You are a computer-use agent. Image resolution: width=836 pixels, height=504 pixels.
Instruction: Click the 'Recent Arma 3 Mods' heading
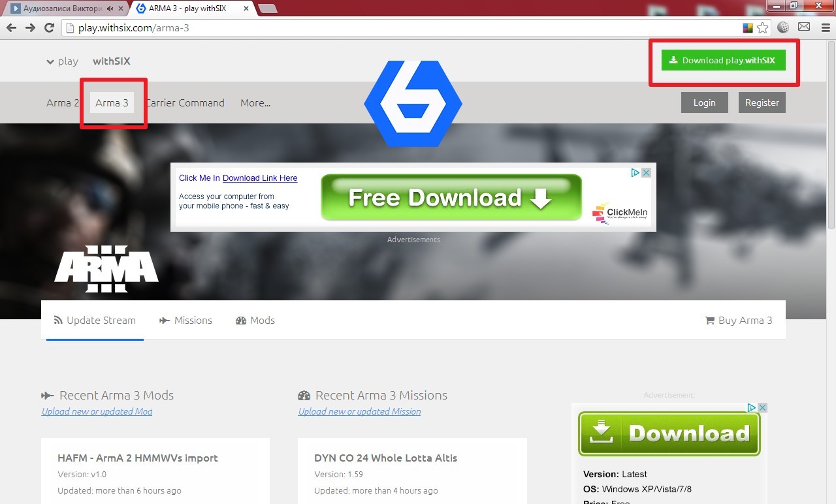pos(116,395)
